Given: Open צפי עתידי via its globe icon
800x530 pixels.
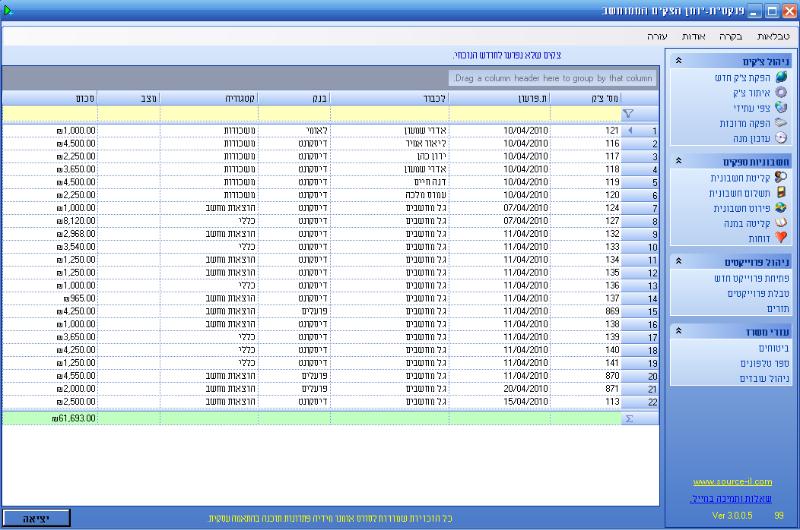Looking at the screenshot, I should 781,107.
